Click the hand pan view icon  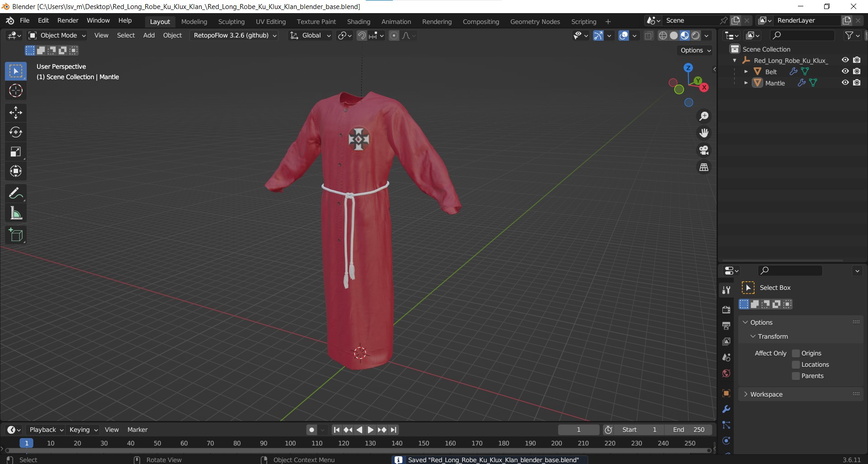pos(704,133)
